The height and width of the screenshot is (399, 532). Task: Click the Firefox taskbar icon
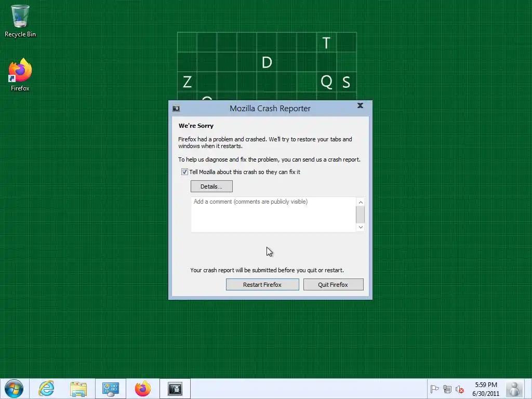tap(143, 389)
